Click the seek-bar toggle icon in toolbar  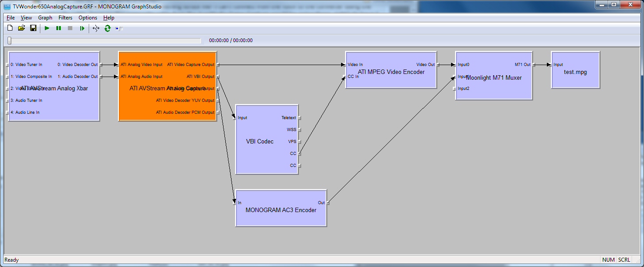(119, 28)
